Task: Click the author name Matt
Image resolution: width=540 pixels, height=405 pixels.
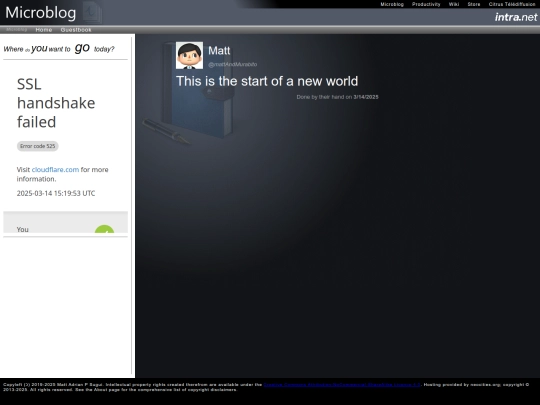Action: (219, 51)
